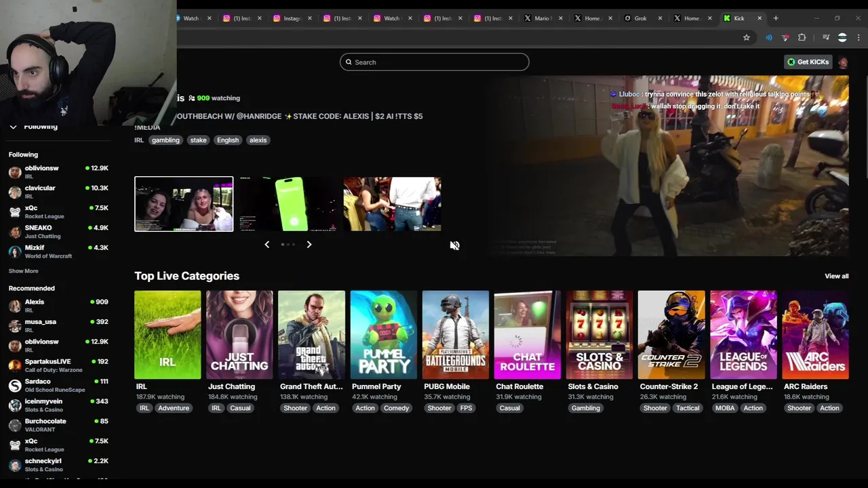Open the League of Legends category card
This screenshot has width=868, height=488.
pos(743,335)
